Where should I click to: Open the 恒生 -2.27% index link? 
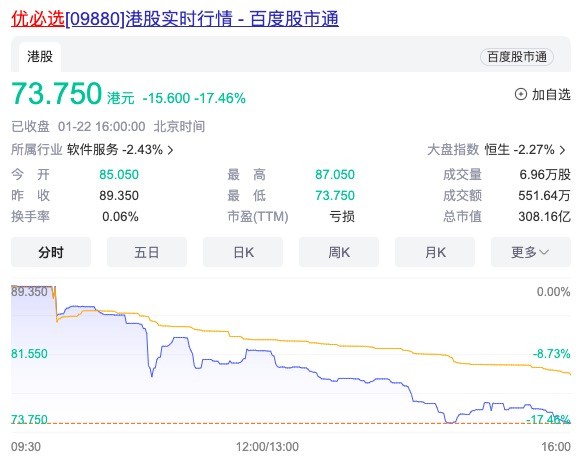(519, 150)
